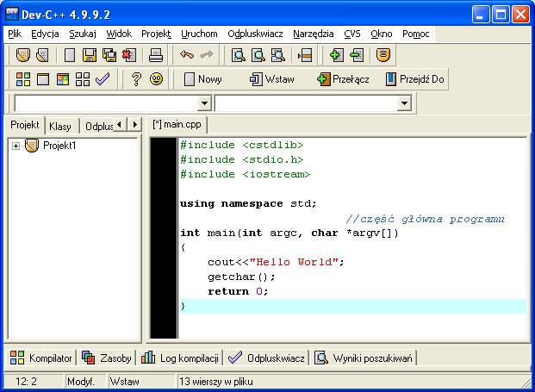Open Odpluskwiacz bottom tab
The height and width of the screenshot is (392, 535).
coord(266,358)
